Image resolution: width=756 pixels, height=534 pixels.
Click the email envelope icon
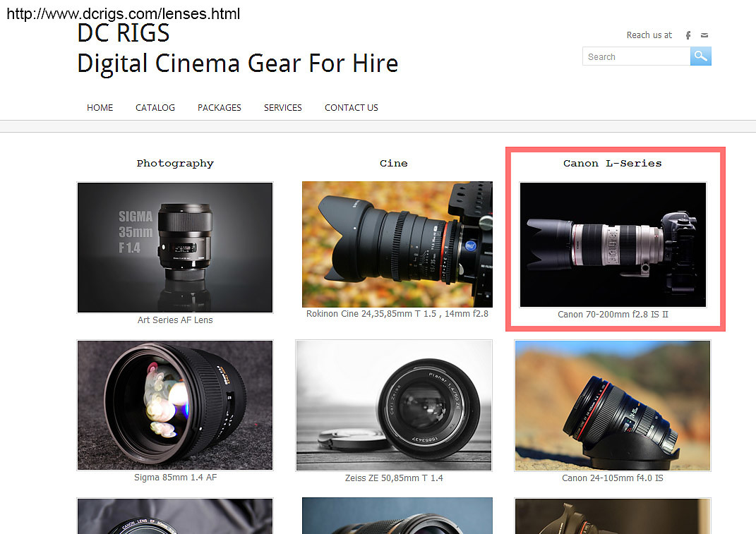[704, 35]
